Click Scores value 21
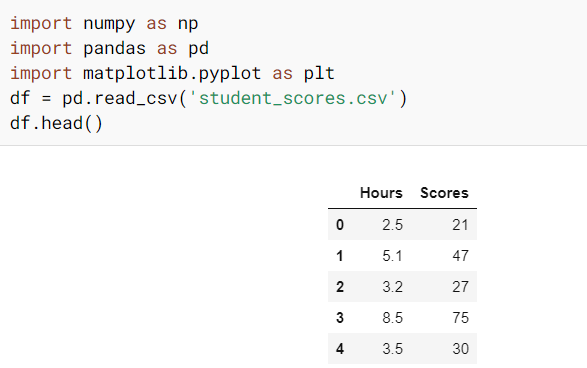 pos(460,225)
